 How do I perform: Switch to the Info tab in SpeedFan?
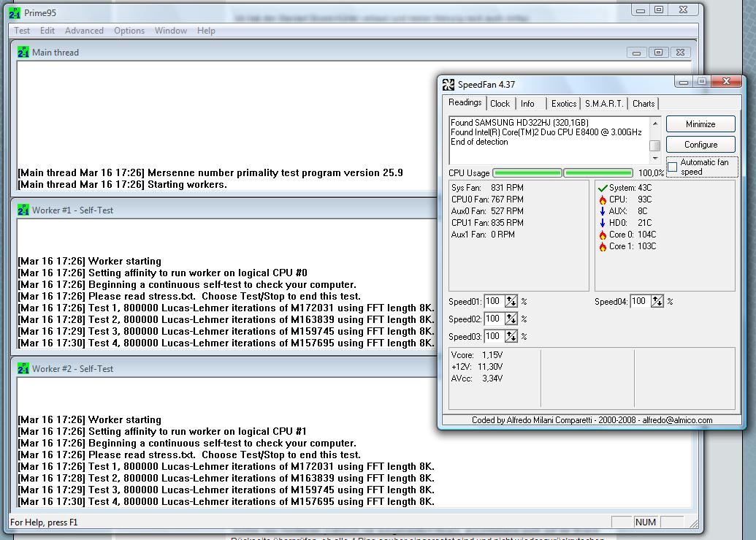[527, 104]
